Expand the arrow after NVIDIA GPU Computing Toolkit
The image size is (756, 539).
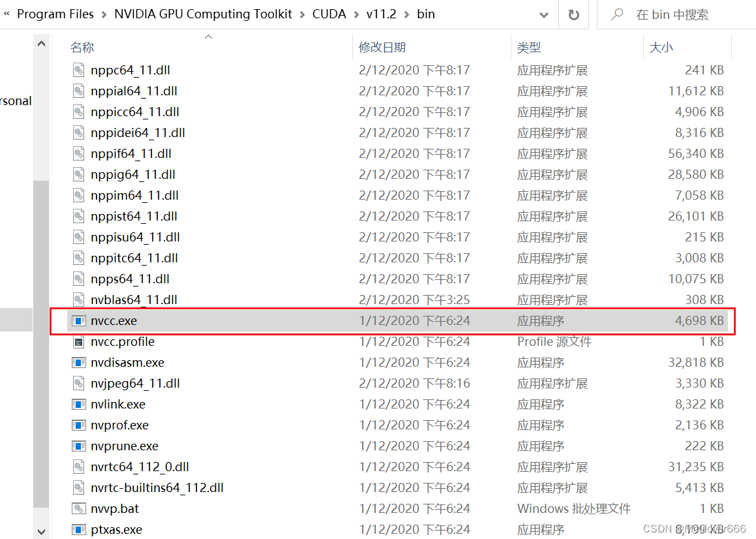click(x=302, y=15)
